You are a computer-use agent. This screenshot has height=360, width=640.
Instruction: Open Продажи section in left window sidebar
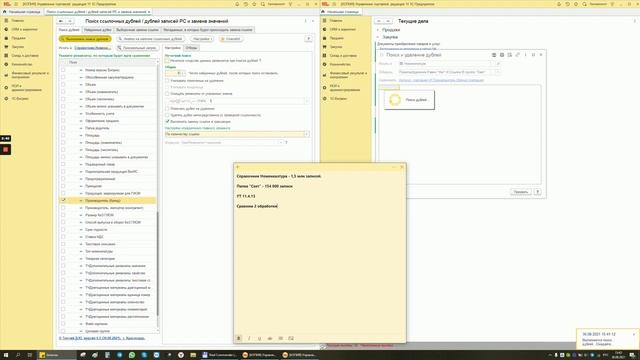(18, 38)
